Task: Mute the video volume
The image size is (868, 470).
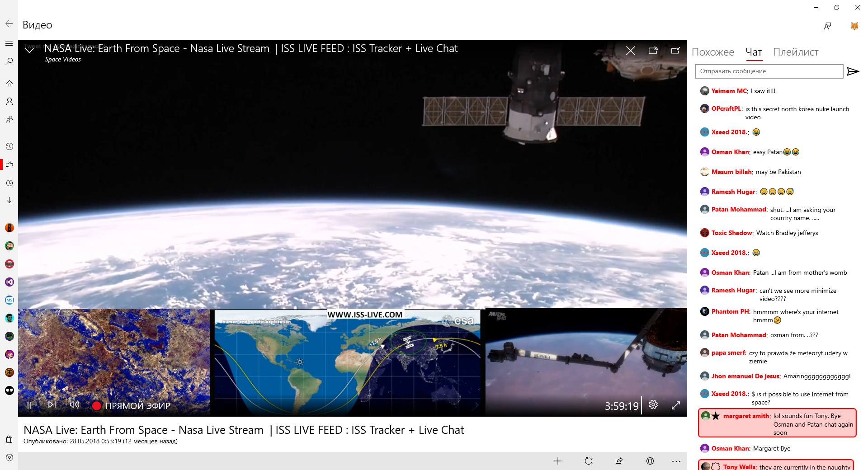Action: [x=75, y=405]
